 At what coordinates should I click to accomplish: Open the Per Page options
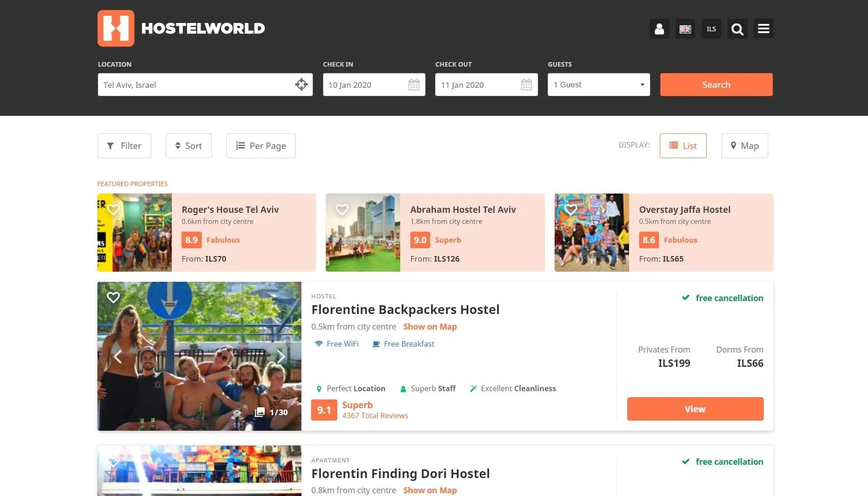(x=261, y=146)
